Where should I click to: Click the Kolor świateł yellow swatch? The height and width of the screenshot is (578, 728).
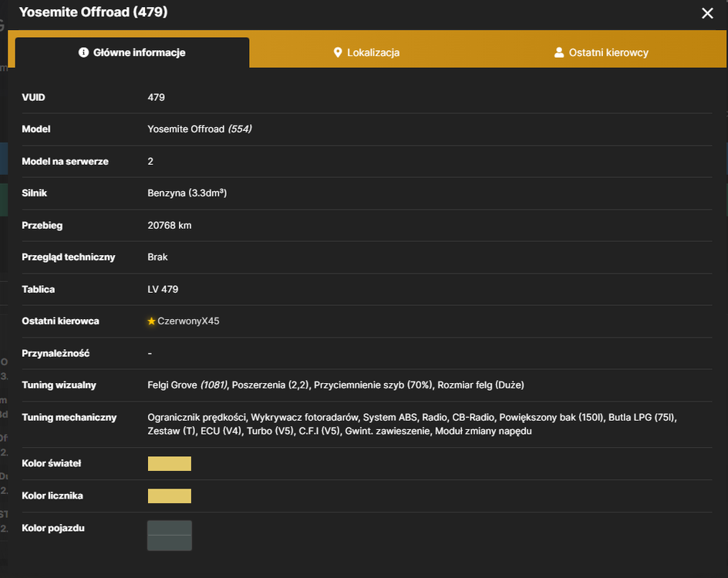point(170,463)
